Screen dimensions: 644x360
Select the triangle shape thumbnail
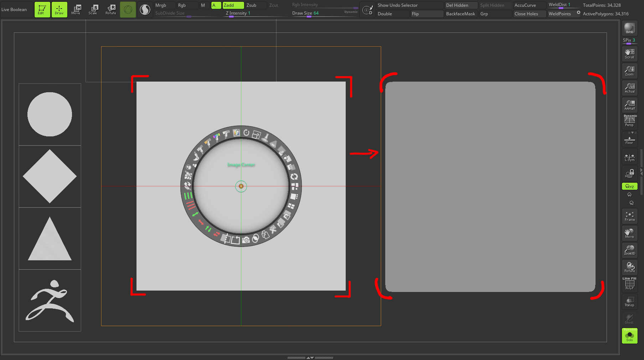pyautogui.click(x=50, y=239)
